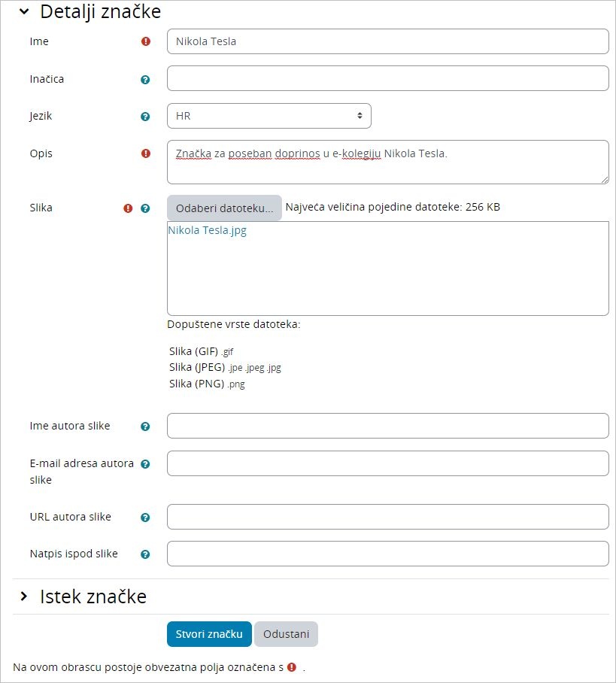Open help for Jezik field
Image resolution: width=616 pixels, height=683 pixels.
pos(145,117)
